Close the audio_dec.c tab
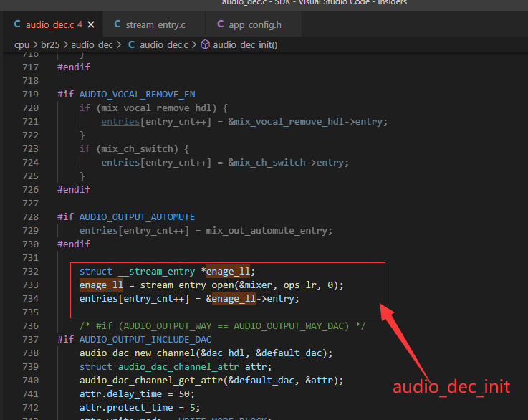This screenshot has height=420, width=528. 91,24
